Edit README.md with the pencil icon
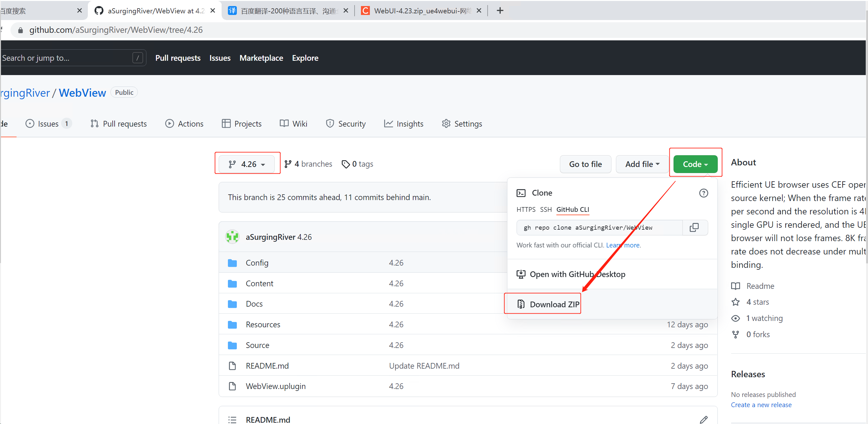The image size is (868, 424). click(x=703, y=419)
